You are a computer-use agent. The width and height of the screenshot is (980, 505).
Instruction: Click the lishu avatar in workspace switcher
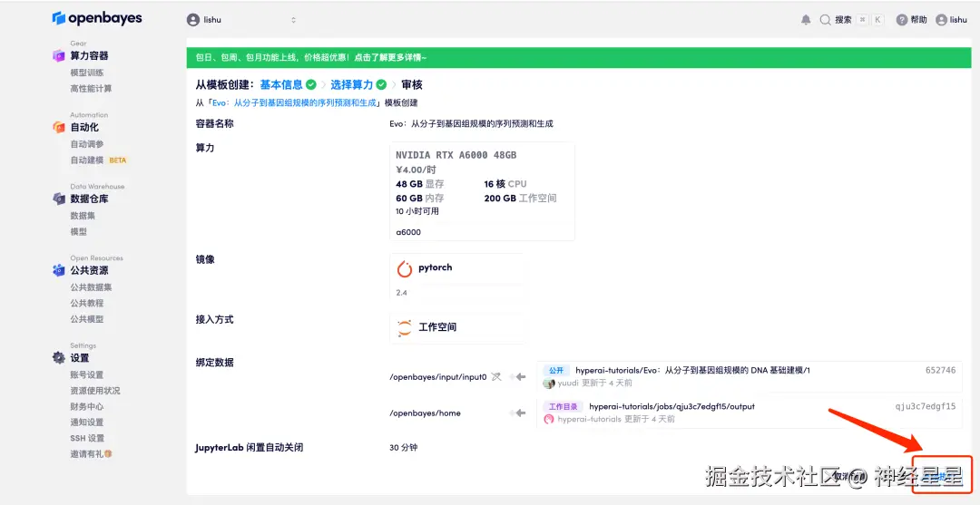(193, 20)
